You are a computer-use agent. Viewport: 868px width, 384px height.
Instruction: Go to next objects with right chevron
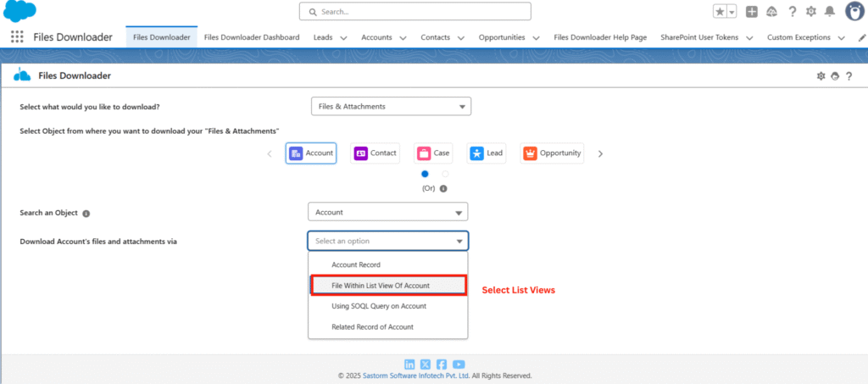tap(601, 153)
